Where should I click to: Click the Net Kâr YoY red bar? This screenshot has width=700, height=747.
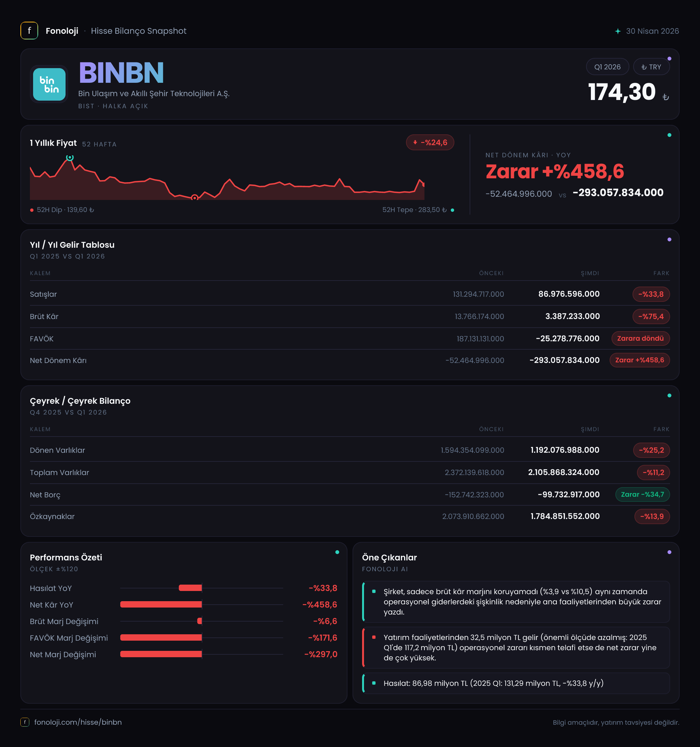pyautogui.click(x=161, y=604)
